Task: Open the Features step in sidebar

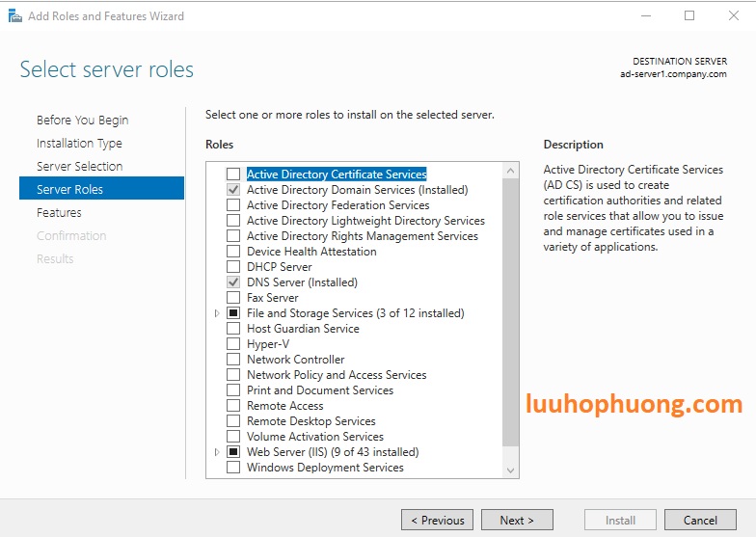Action: coord(59,213)
